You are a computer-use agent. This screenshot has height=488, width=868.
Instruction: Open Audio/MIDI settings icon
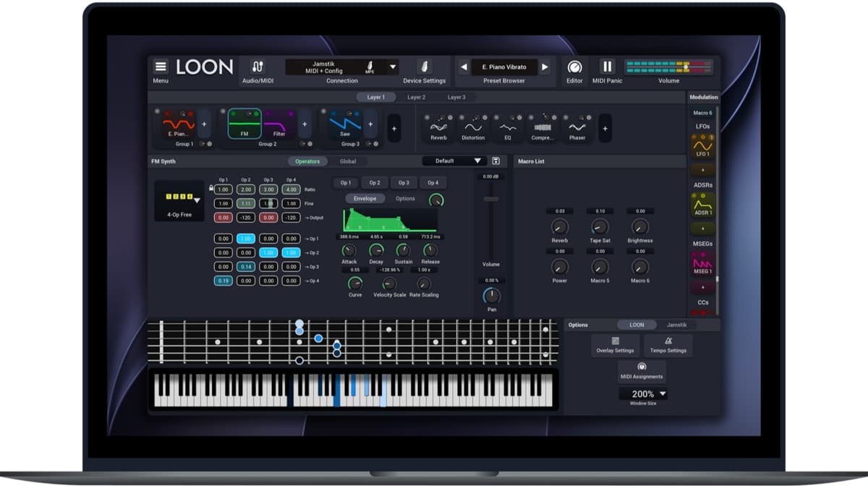click(258, 67)
